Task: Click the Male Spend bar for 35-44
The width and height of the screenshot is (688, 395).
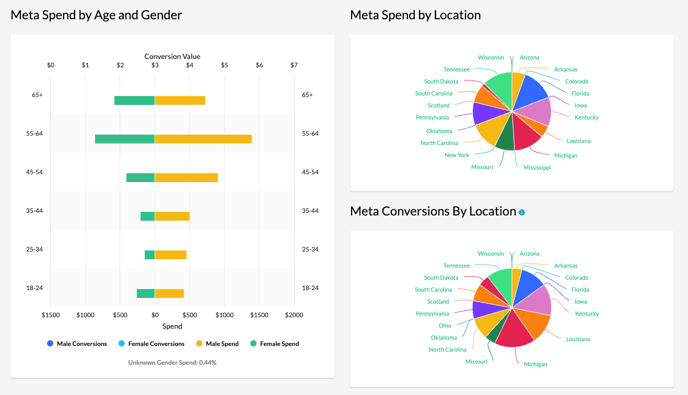Action: (172, 216)
